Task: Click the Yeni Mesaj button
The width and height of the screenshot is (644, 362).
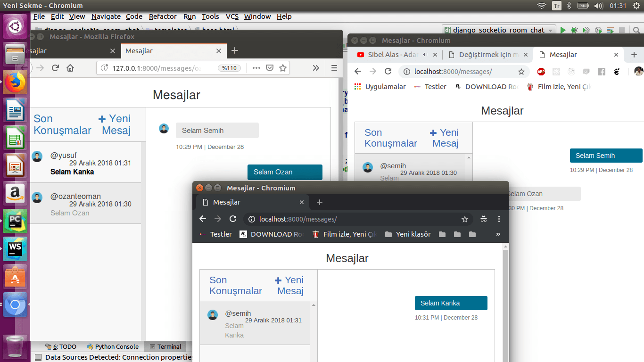Action: pyautogui.click(x=289, y=285)
